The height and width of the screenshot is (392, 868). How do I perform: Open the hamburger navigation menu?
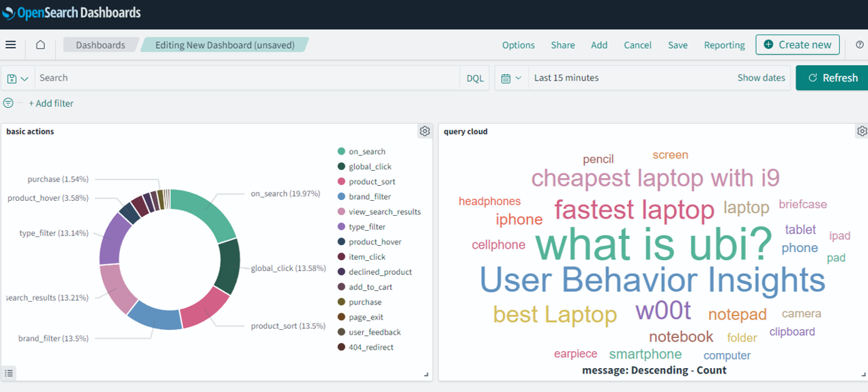coord(10,45)
